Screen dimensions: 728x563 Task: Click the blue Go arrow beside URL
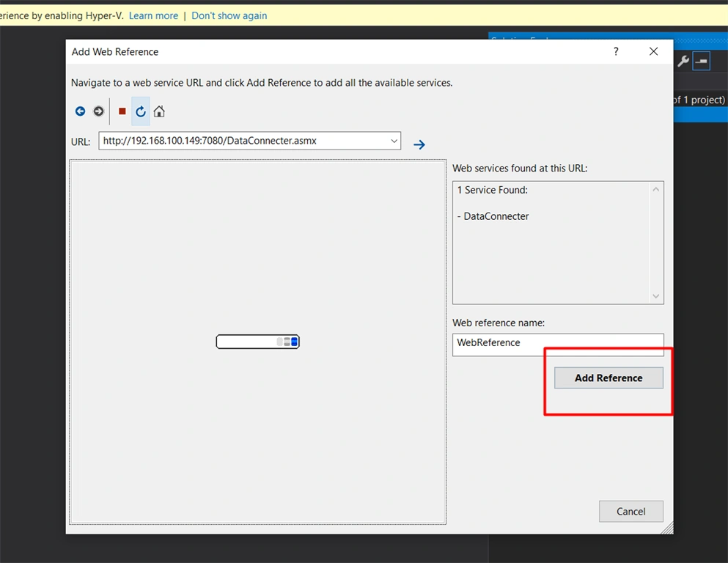pos(419,145)
